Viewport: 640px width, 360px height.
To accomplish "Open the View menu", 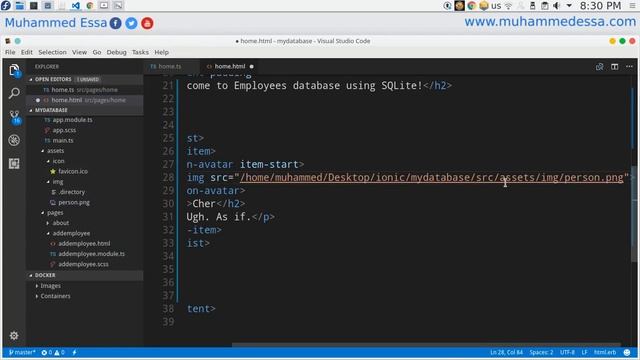I will click(79, 52).
